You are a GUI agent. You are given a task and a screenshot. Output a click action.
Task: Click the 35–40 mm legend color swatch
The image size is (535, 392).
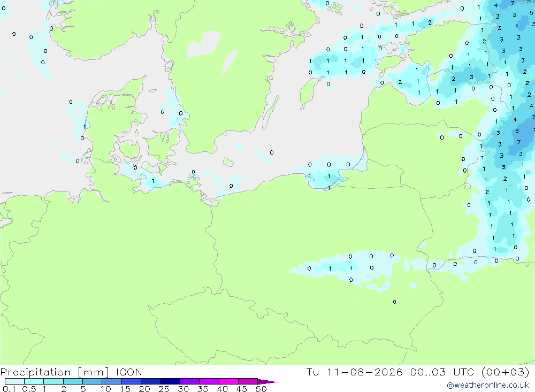pos(209,381)
